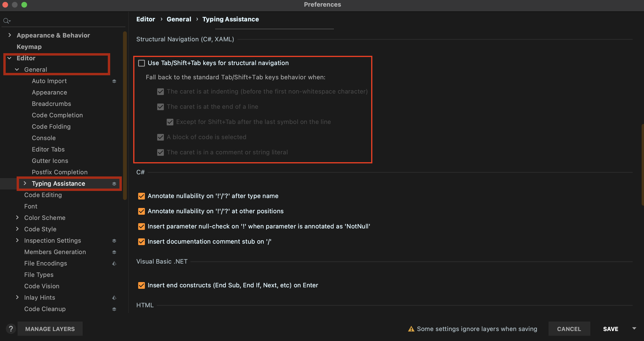Open Code Folding settings
Viewport: 644px width, 341px height.
51,127
